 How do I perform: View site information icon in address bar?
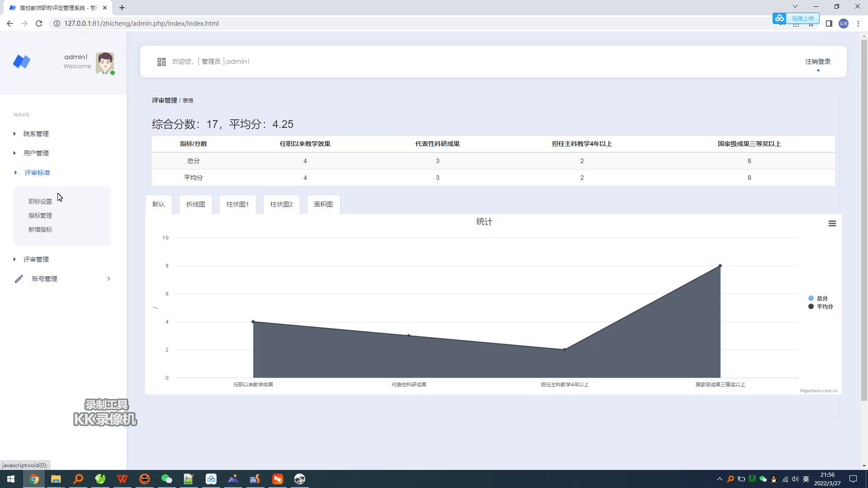[x=57, y=23]
